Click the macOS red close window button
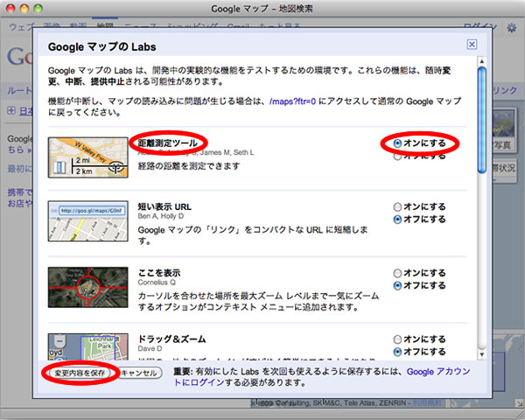This screenshot has height=420, width=525. (x=10, y=9)
